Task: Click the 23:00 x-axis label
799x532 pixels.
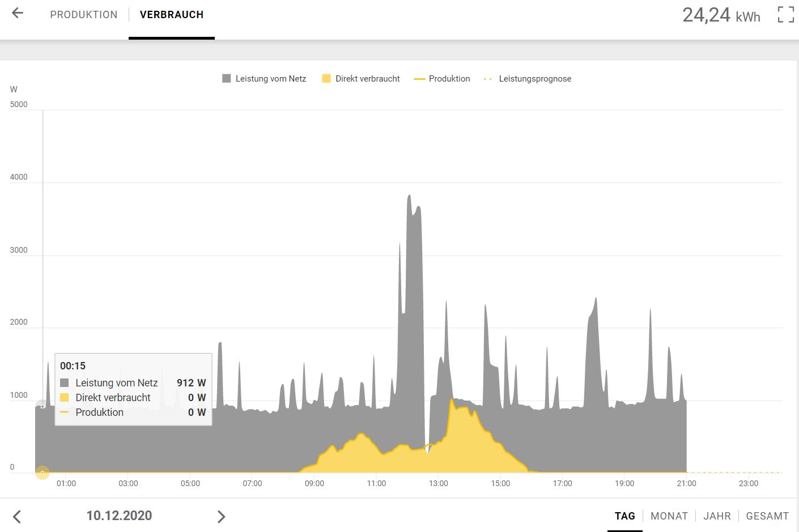Action: (x=749, y=483)
